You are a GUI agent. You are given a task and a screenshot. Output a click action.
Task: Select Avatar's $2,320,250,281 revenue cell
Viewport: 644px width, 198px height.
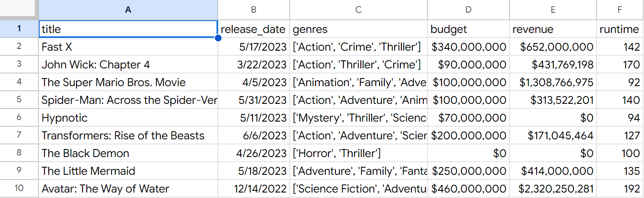pos(553,189)
